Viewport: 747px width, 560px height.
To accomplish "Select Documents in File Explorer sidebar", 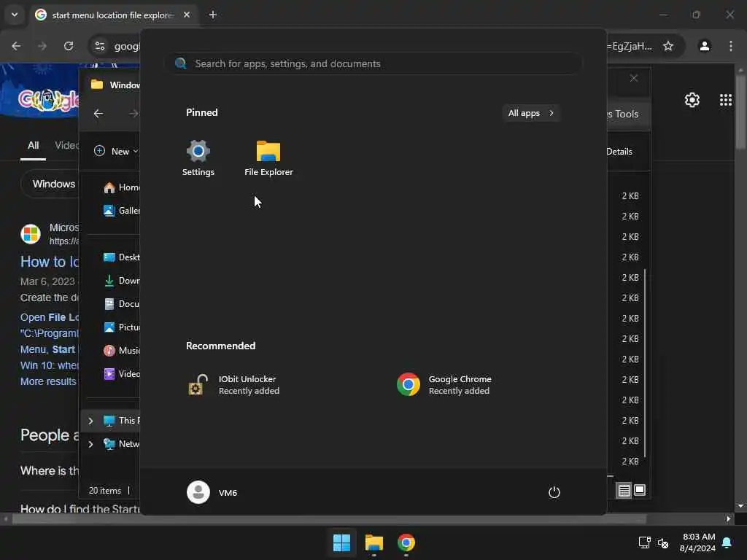I will (121, 304).
